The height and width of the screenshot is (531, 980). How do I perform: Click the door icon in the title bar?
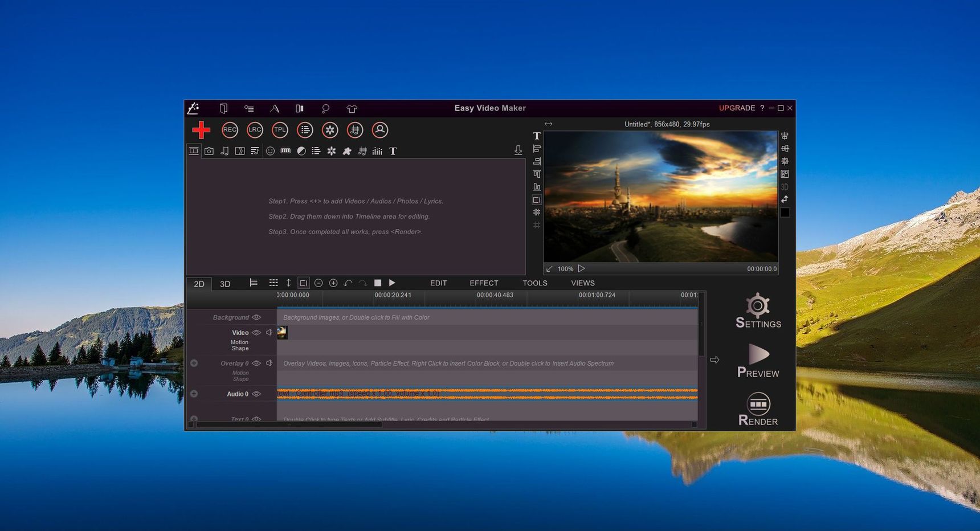[x=223, y=108]
